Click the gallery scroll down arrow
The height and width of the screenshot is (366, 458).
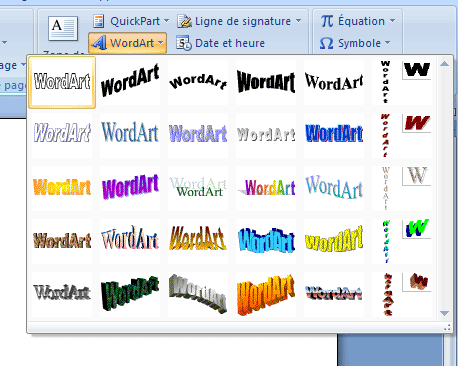[x=444, y=313]
